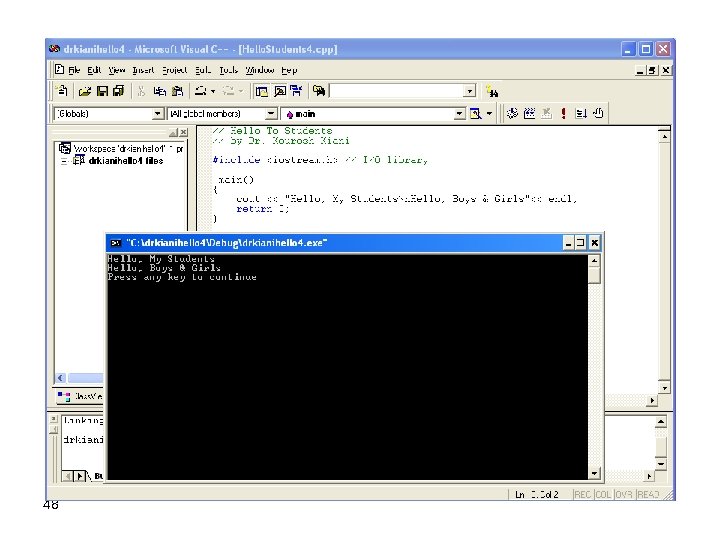Minimize the console window
The width and height of the screenshot is (720, 540).
click(x=568, y=242)
